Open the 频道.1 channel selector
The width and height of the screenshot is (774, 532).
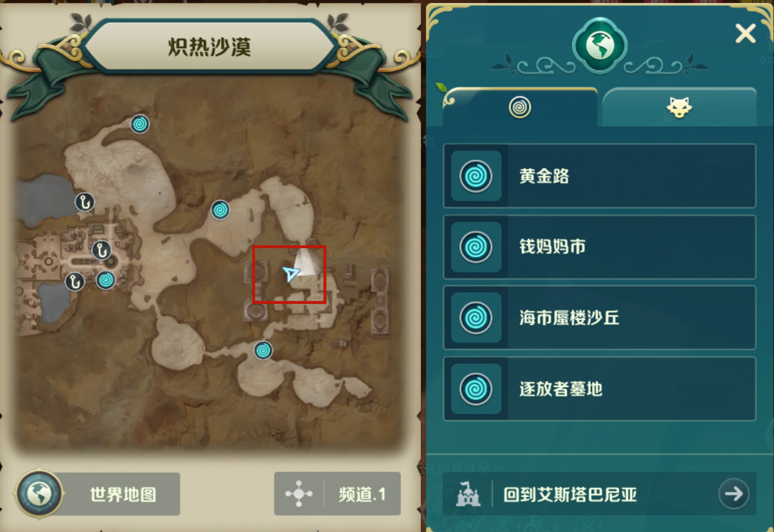pos(337,494)
